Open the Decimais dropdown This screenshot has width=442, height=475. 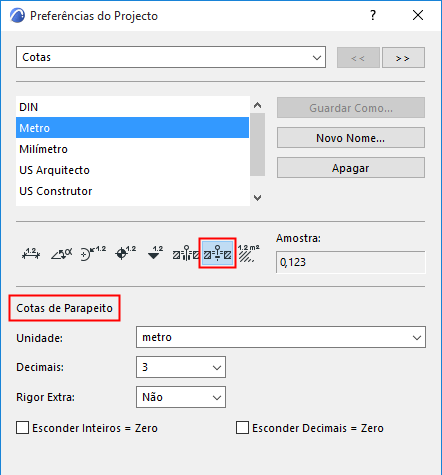181,367
